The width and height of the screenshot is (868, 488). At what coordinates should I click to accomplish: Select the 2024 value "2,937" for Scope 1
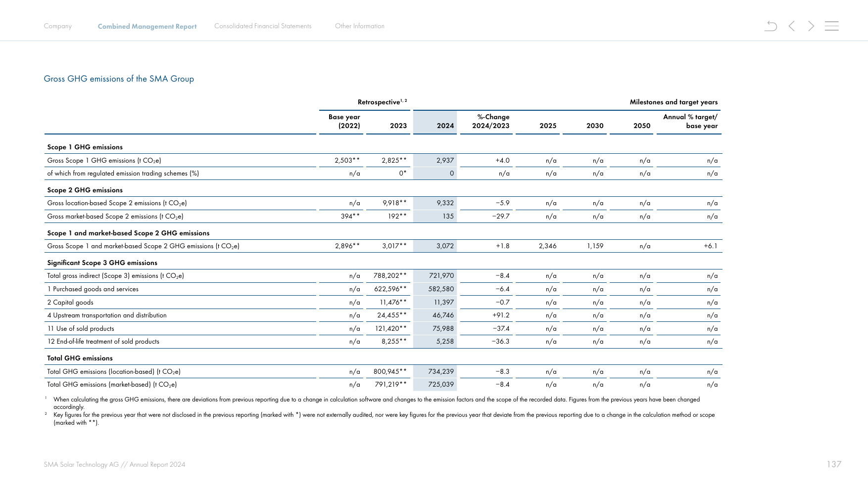point(445,161)
